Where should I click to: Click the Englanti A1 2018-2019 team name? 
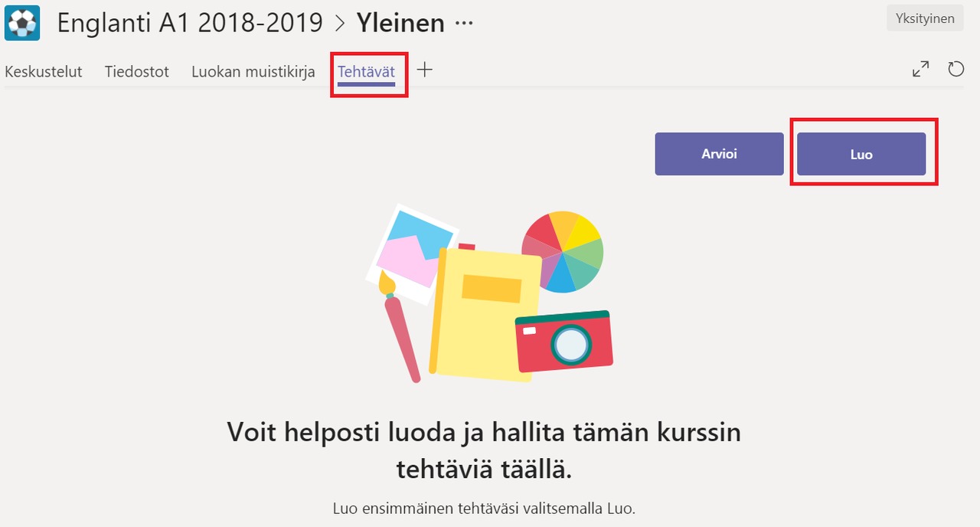point(190,23)
